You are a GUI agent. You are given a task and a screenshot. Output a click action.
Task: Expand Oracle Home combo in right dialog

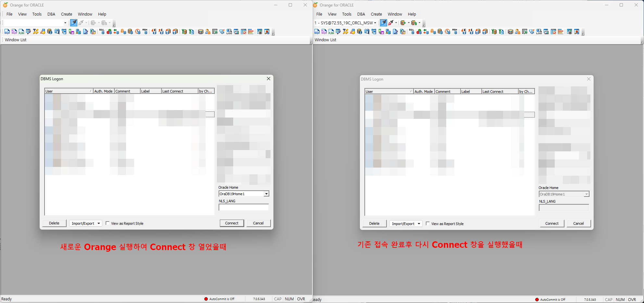click(x=587, y=194)
